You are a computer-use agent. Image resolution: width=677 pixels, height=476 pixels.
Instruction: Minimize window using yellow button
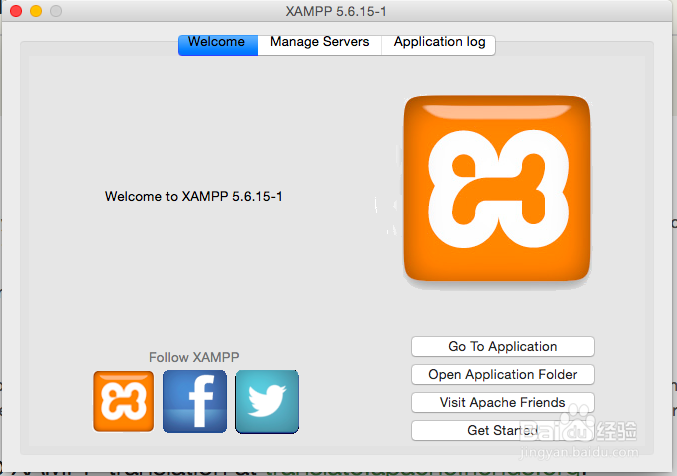click(x=36, y=11)
